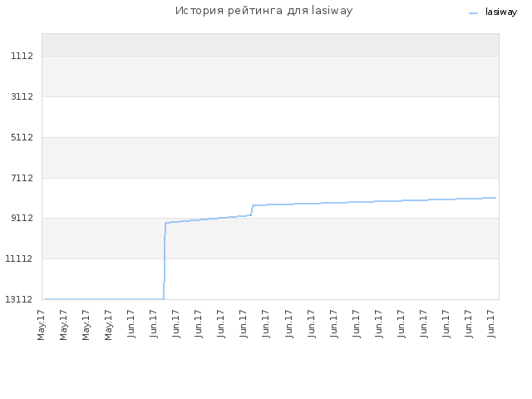Click the second small jump in the line
532x399 pixels.
(252, 210)
